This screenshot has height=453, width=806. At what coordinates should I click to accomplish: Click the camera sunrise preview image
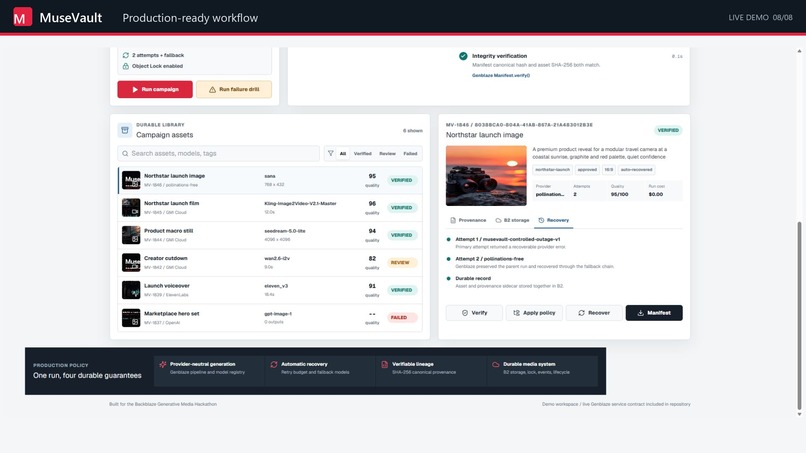(486, 175)
